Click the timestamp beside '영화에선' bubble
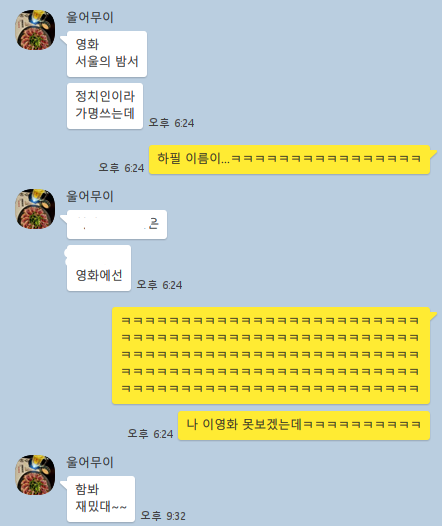442x526 pixels. coord(159,285)
